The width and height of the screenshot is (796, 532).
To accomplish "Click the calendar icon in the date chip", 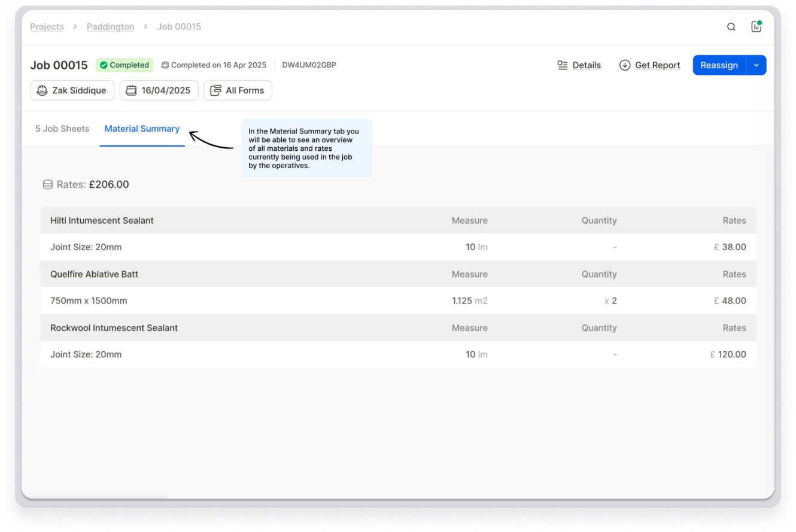I will click(131, 90).
